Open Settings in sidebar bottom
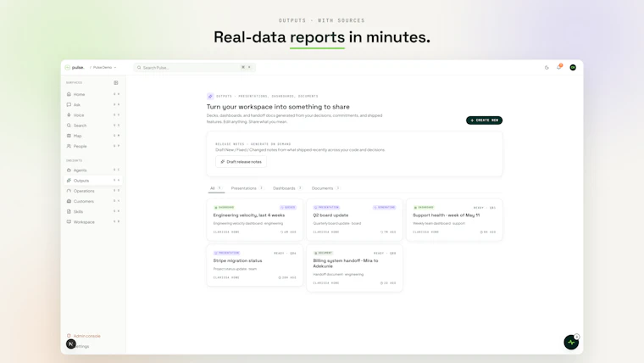The image size is (644, 363). [x=83, y=346]
